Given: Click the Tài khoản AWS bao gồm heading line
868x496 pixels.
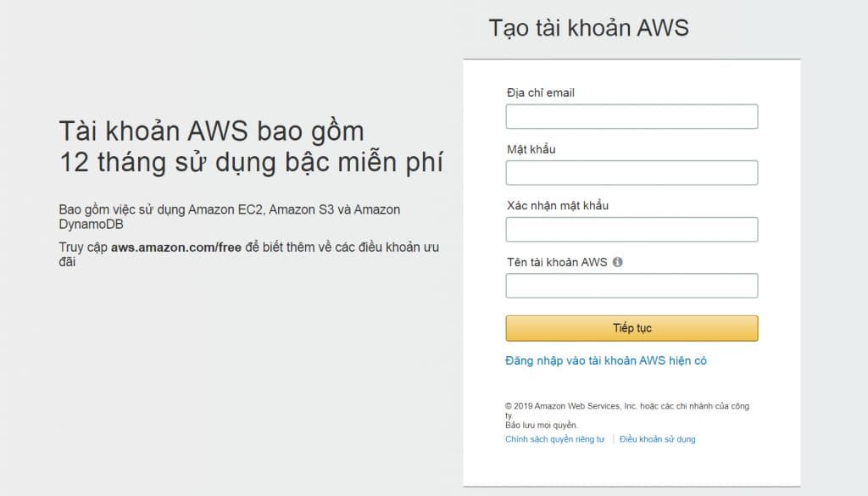Looking at the screenshot, I should pyautogui.click(x=211, y=131).
